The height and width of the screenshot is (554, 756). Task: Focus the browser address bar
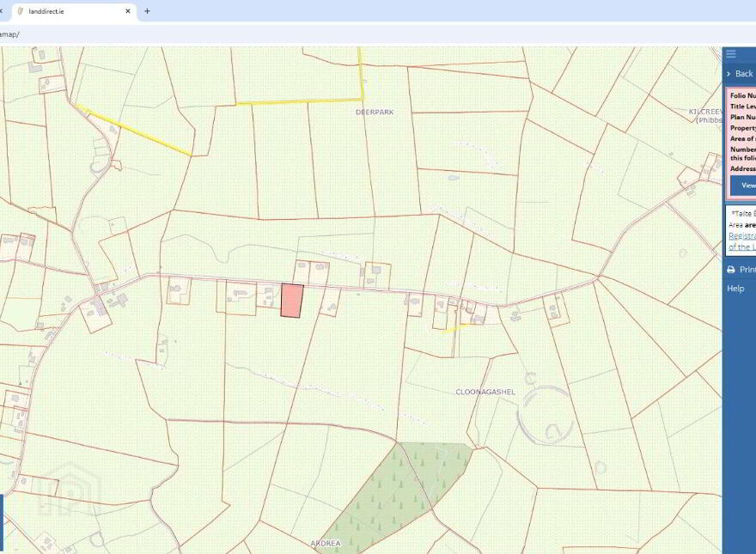378,34
